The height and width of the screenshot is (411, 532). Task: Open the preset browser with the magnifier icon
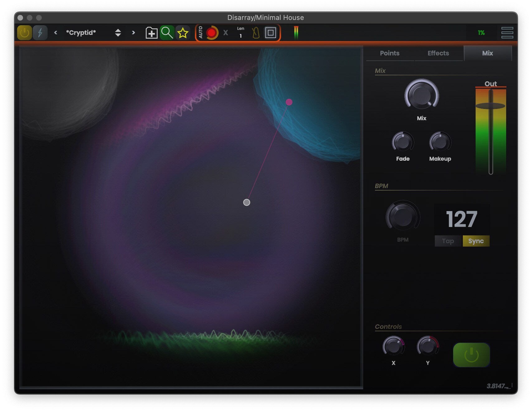(167, 32)
